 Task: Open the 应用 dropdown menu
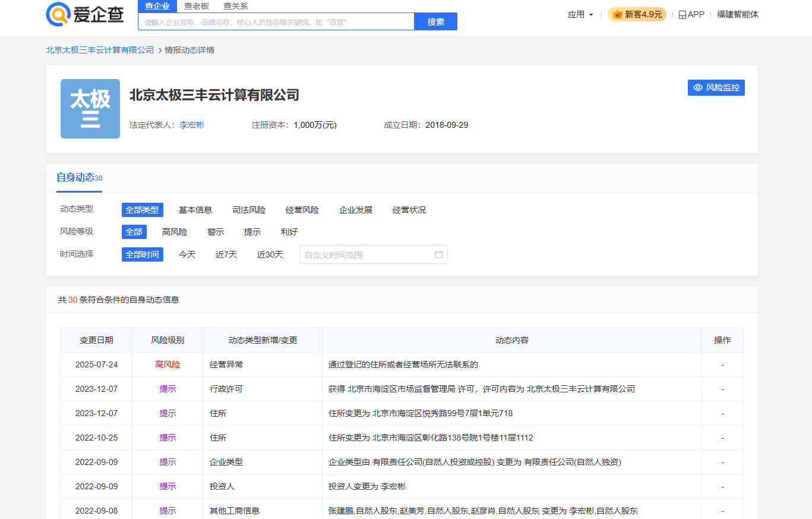pos(580,14)
